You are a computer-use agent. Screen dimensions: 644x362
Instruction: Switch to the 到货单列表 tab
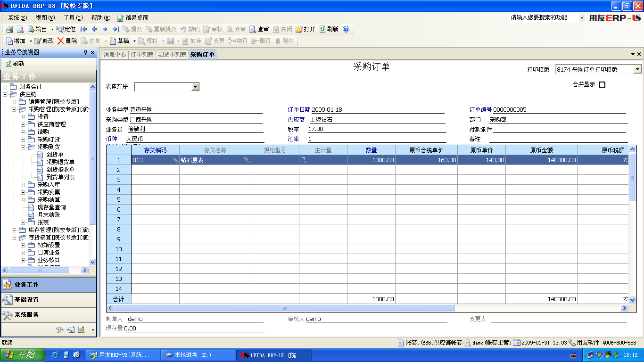[172, 55]
